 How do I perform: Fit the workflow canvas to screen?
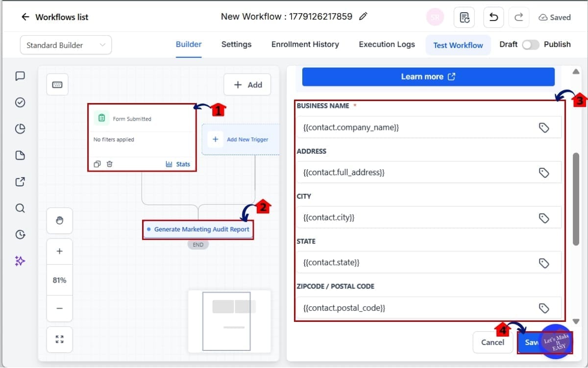pos(60,339)
